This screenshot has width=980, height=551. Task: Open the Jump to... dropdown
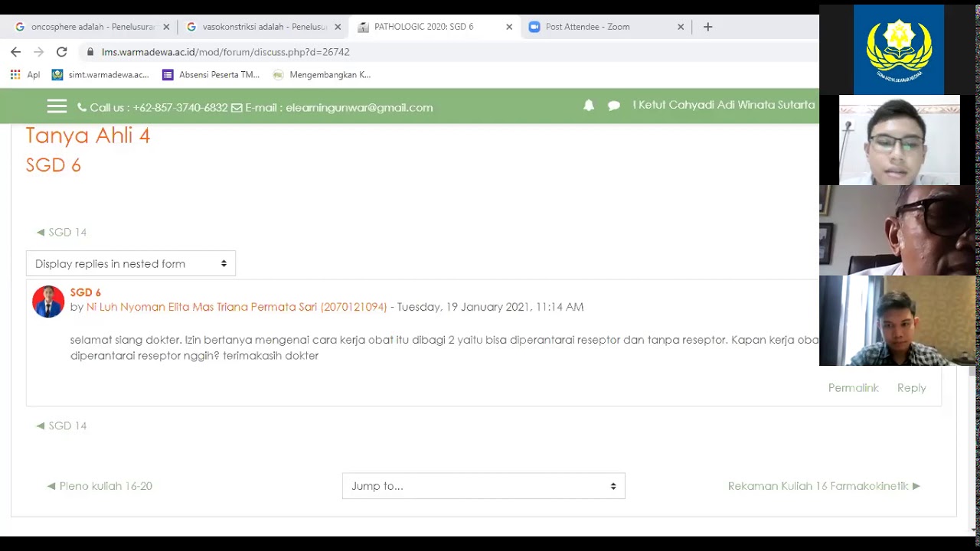[484, 486]
